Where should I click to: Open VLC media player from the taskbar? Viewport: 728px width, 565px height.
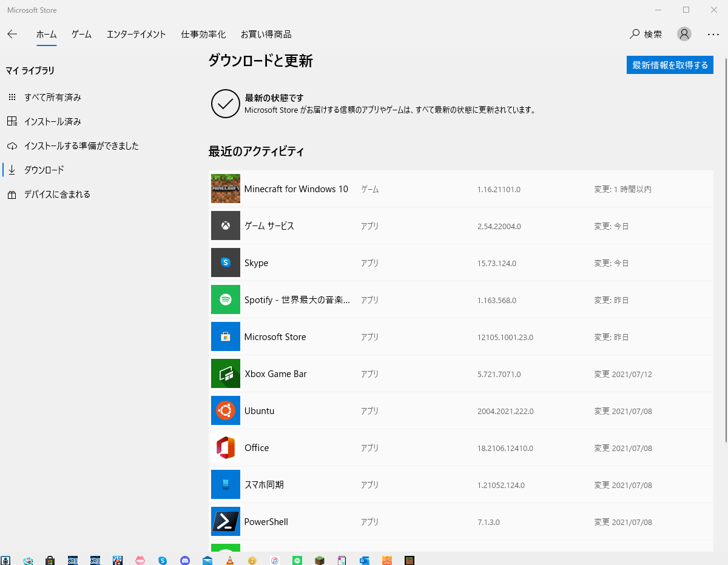coord(230,560)
